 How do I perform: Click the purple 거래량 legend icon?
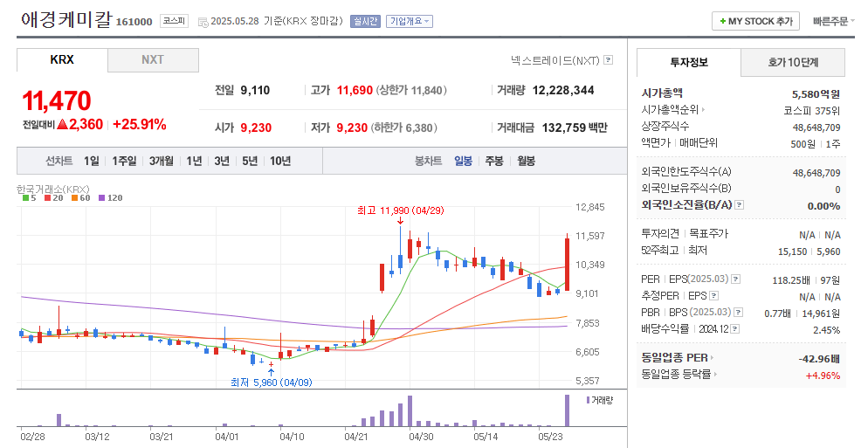(588, 400)
